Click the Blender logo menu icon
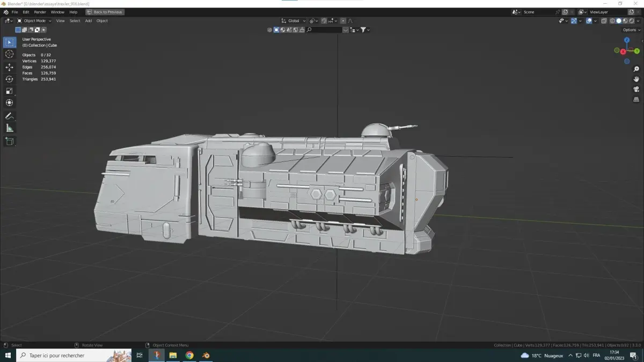This screenshot has height=362, width=644. tap(5, 12)
